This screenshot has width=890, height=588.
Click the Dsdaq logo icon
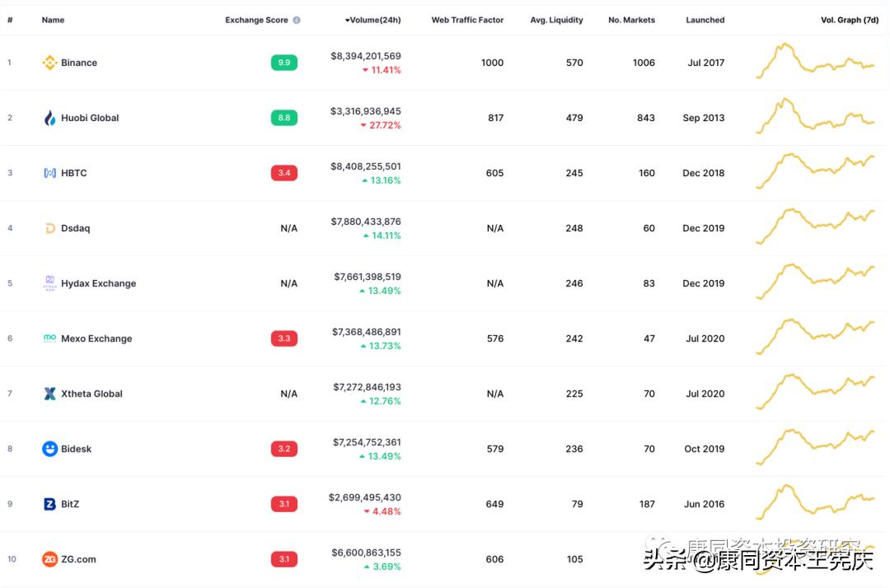coord(49,228)
